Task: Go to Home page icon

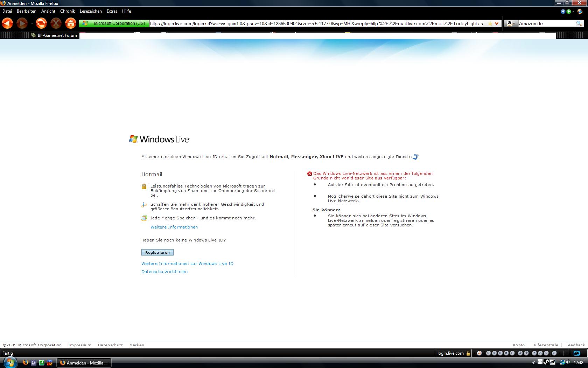Action: coord(71,23)
